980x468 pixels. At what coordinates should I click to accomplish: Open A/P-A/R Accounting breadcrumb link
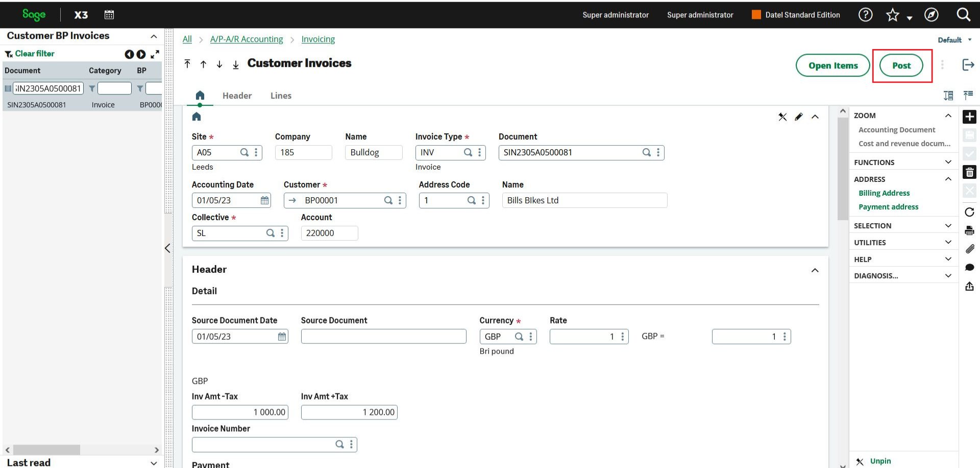pos(247,39)
